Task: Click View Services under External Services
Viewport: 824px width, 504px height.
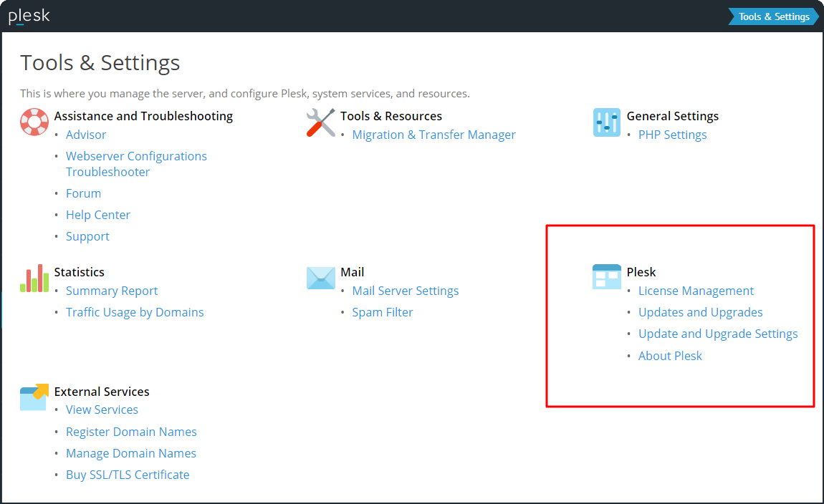Action: pyautogui.click(x=102, y=409)
